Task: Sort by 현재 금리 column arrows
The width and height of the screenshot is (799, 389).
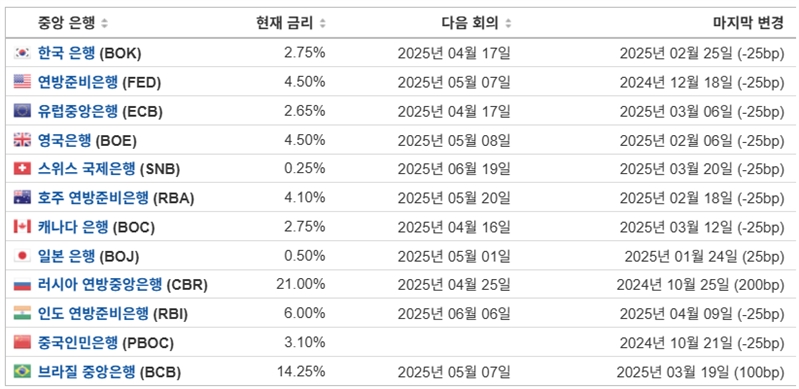Action: tap(322, 23)
